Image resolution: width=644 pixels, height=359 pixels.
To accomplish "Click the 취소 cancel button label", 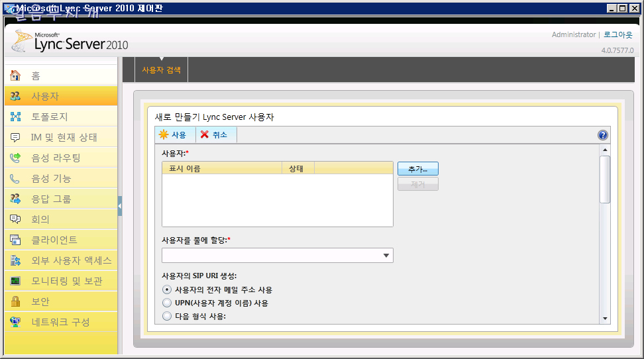I will 220,134.
